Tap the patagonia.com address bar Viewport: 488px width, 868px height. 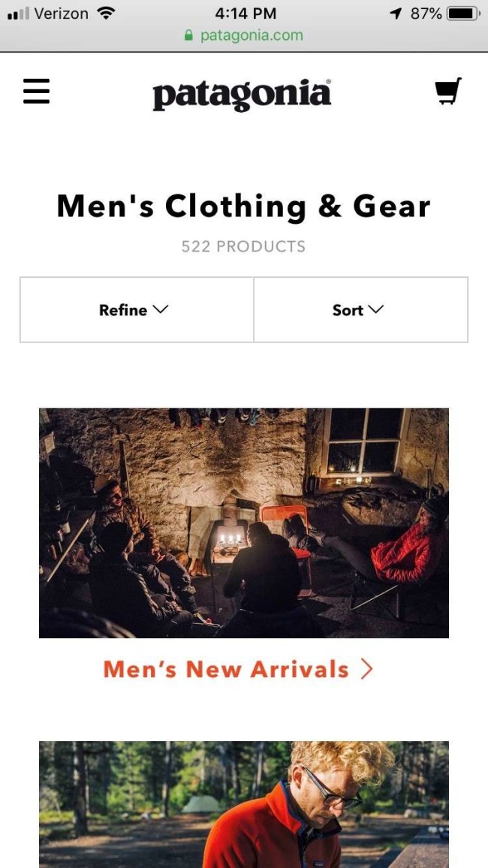pos(244,35)
